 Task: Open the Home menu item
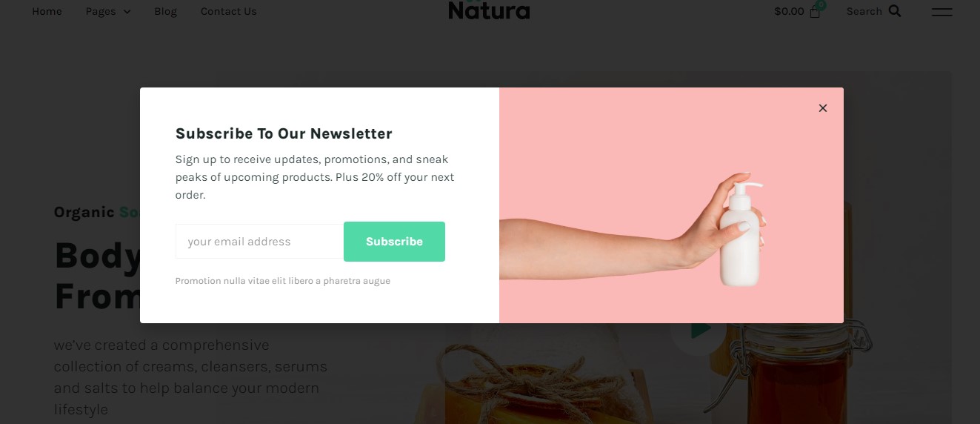click(47, 11)
